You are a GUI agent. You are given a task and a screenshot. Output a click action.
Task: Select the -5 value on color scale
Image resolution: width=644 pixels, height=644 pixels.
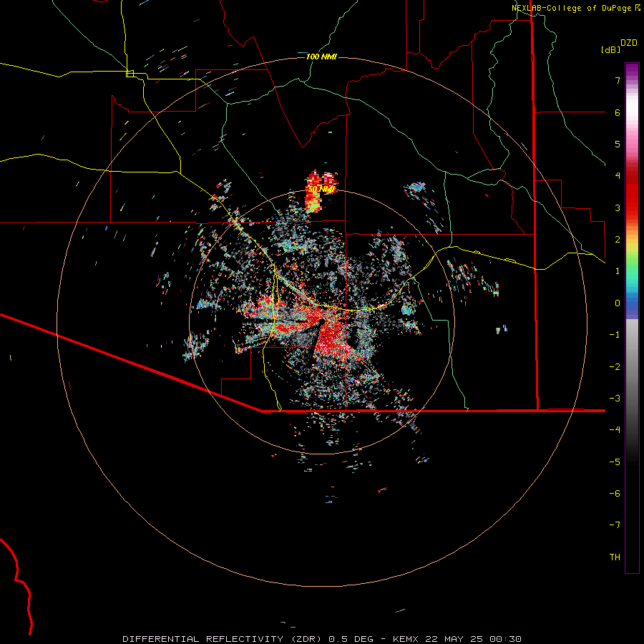[x=615, y=462]
